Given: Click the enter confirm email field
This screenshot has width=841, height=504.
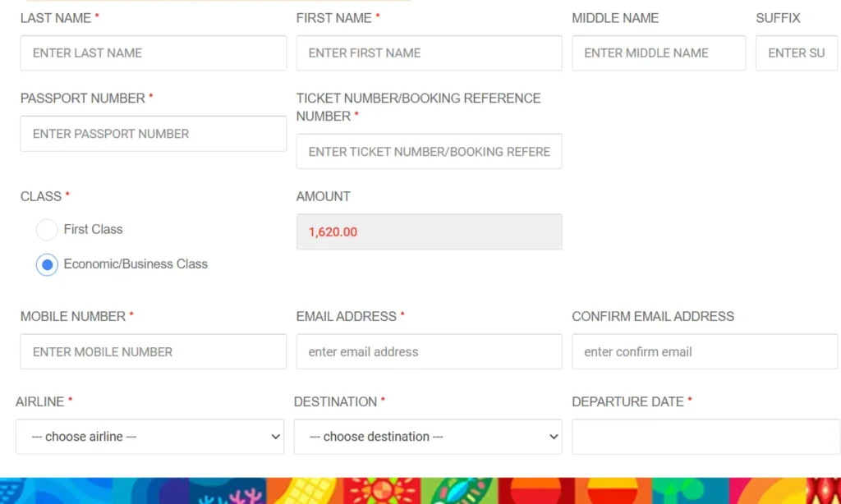Looking at the screenshot, I should [x=704, y=351].
